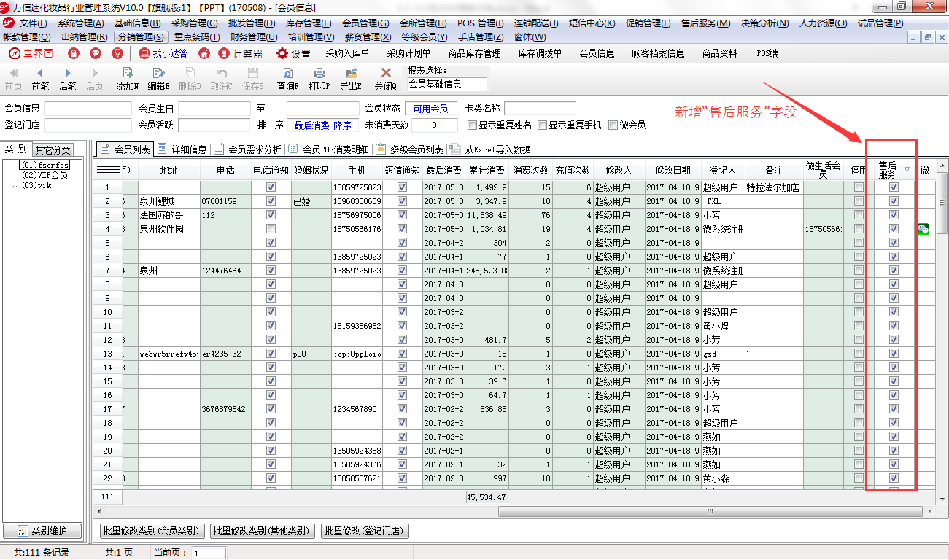
Task: Open the red chat bubble icon
Action: (96, 53)
